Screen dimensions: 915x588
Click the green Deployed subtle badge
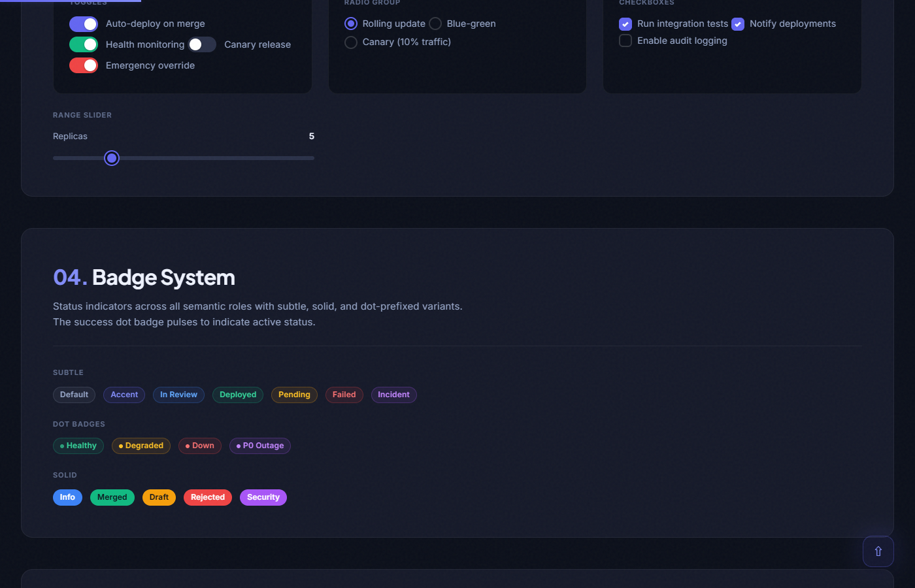point(238,395)
